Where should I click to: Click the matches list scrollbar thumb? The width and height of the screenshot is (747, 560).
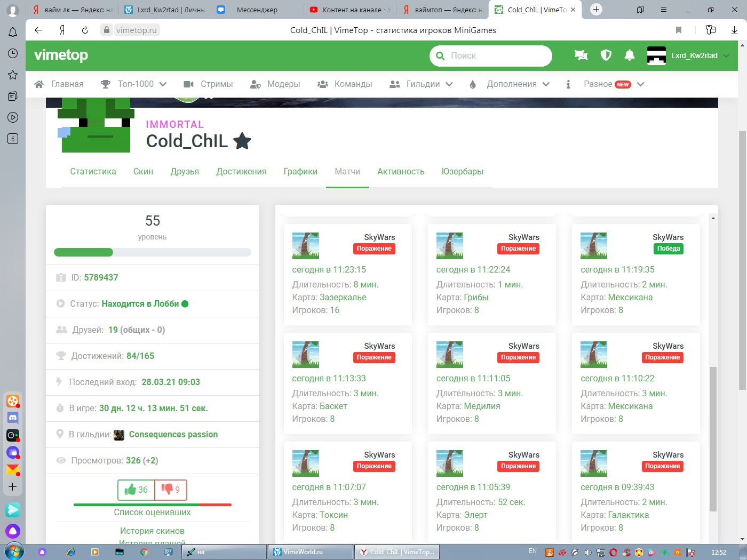pyautogui.click(x=713, y=439)
